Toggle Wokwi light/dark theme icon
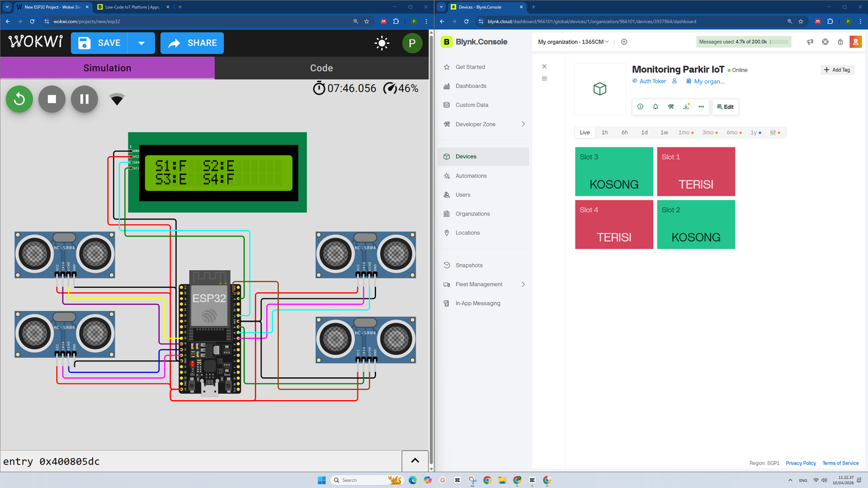 tap(382, 43)
